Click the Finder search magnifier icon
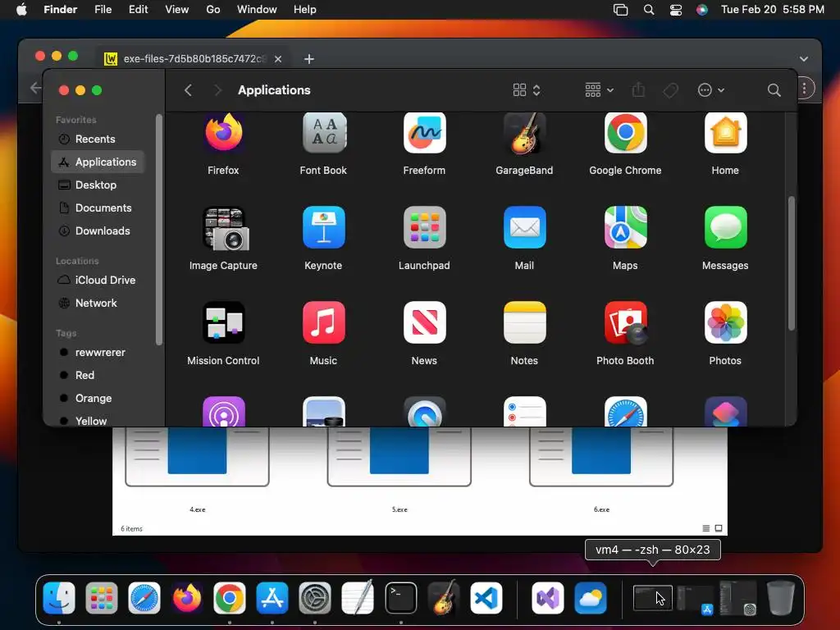 click(x=774, y=90)
